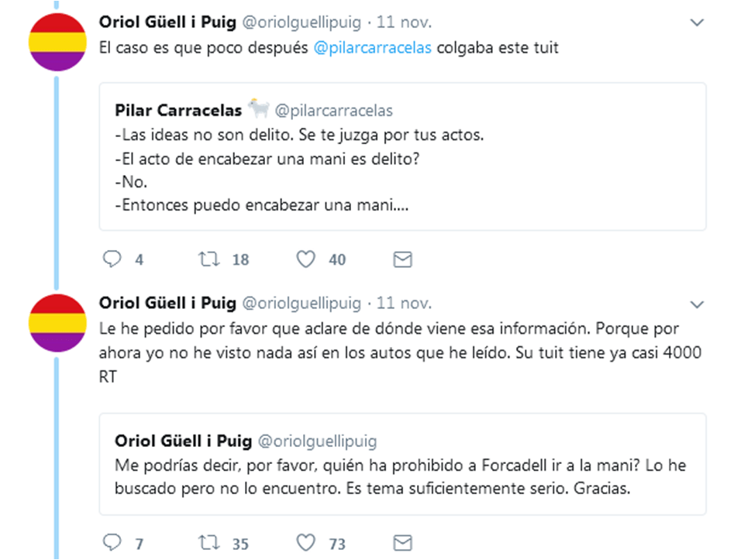Open the quoted tweet asking about Forcadell
This screenshot has height=560, width=734.
[x=402, y=464]
